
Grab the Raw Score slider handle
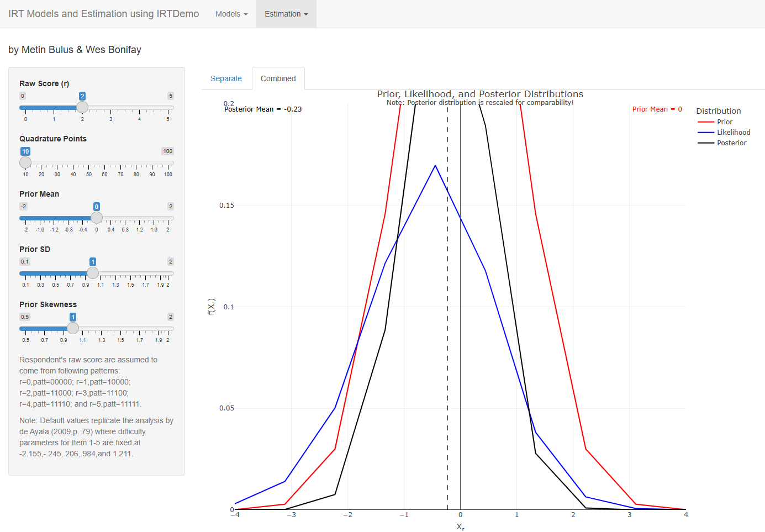tap(82, 107)
